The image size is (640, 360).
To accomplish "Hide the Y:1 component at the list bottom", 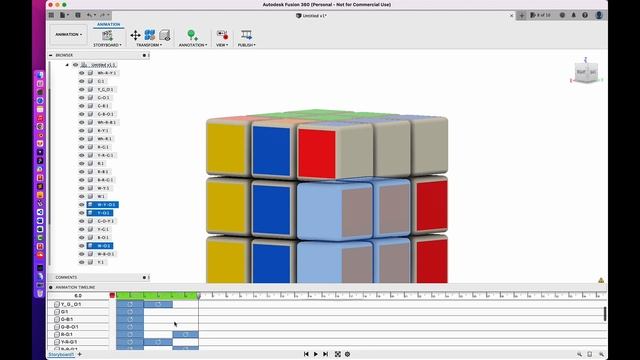I will pos(82,262).
